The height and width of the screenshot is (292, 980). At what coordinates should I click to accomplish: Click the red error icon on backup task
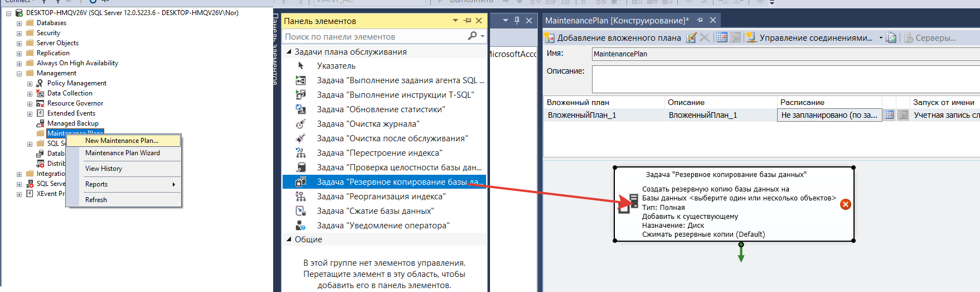(x=845, y=204)
